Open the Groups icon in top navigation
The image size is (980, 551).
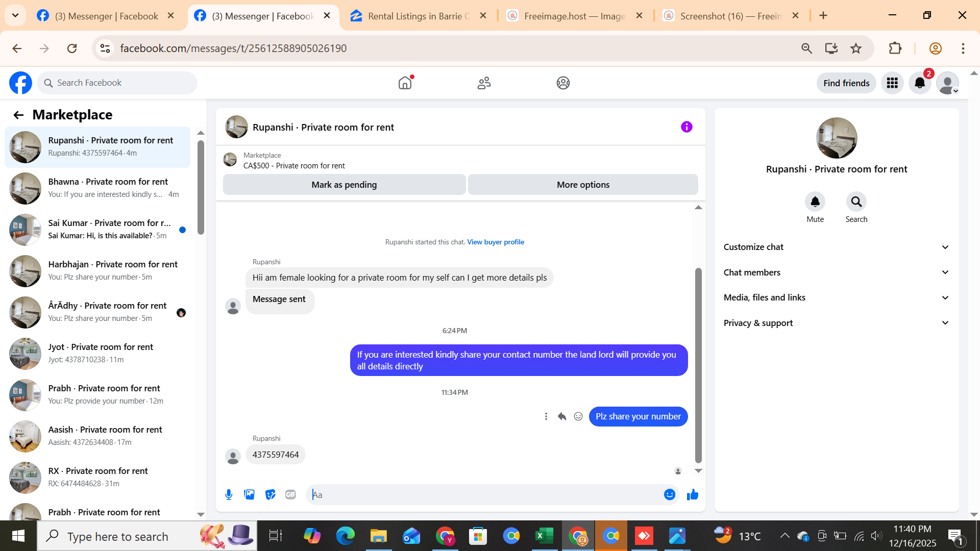[x=563, y=83]
